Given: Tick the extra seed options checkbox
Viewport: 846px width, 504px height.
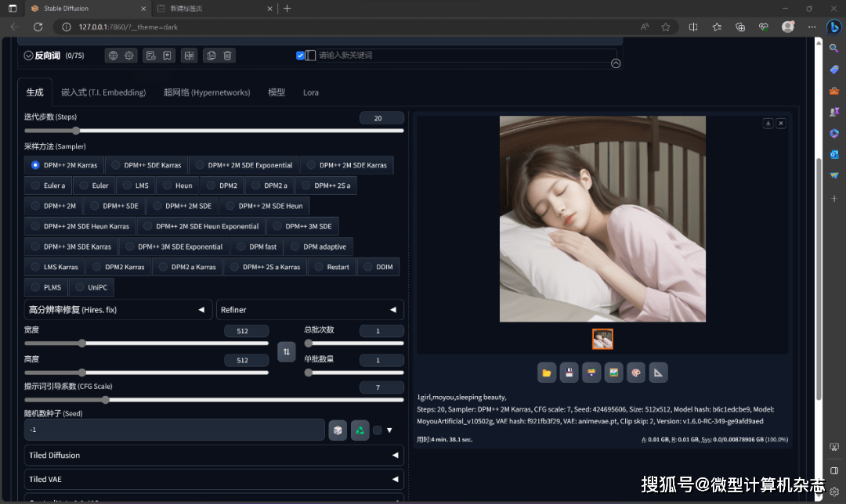Looking at the screenshot, I should tap(378, 430).
